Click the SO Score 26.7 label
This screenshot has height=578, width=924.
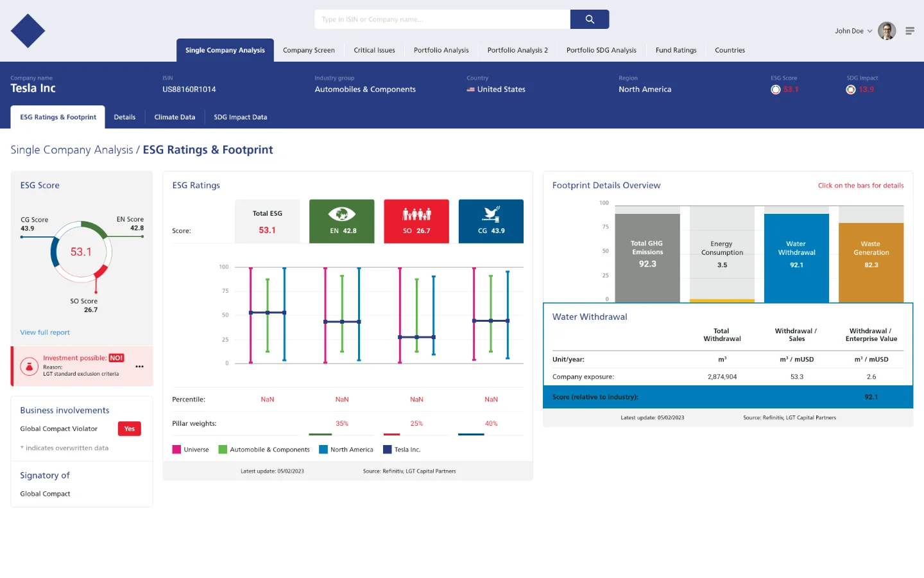84,305
